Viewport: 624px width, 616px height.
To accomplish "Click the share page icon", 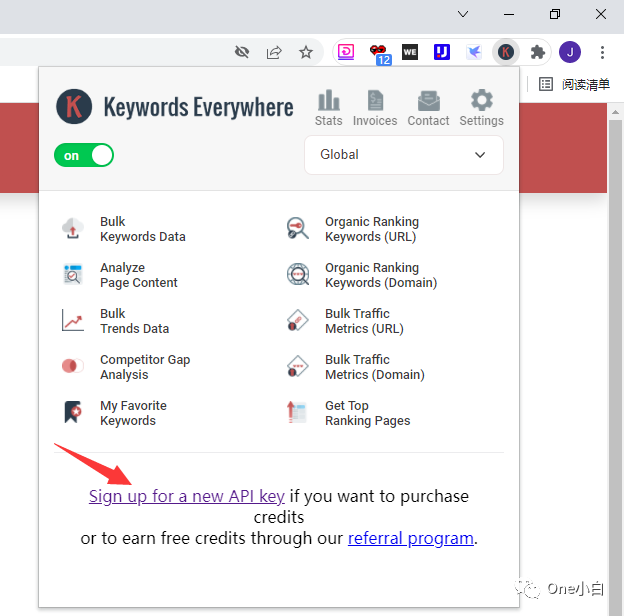I will coord(274,52).
